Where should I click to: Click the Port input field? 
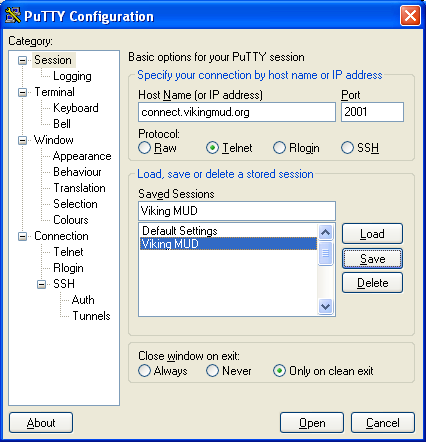[x=372, y=112]
